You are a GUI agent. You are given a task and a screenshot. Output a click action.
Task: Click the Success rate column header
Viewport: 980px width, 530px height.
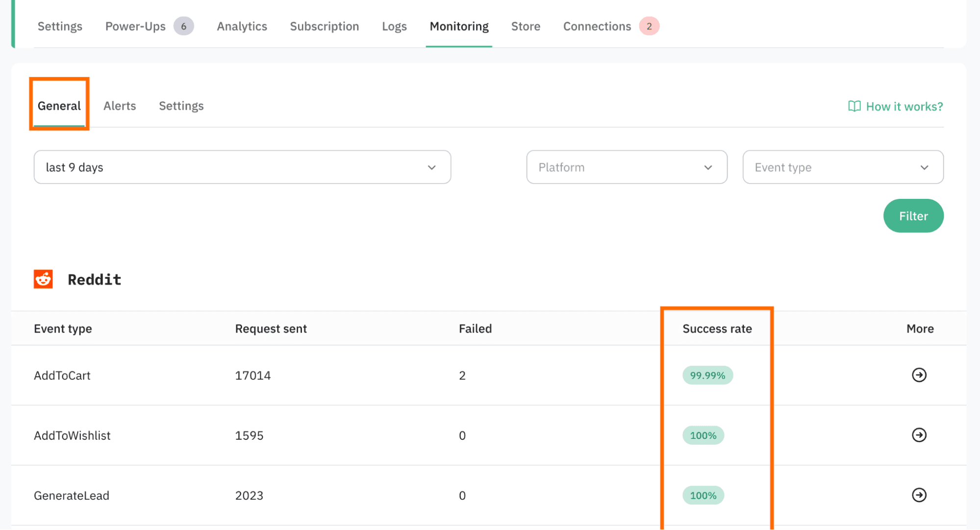717,329
